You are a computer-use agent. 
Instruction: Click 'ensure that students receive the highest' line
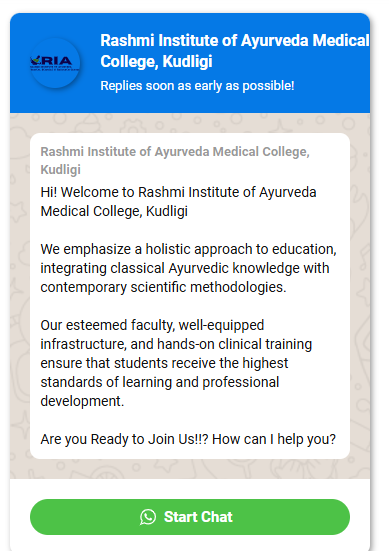164,363
